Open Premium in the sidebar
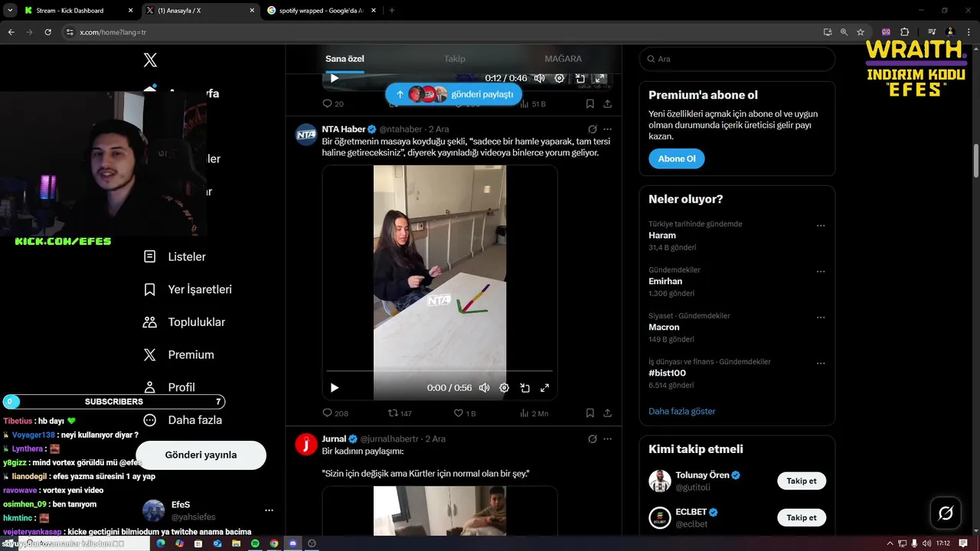The image size is (980, 551). pyautogui.click(x=178, y=355)
